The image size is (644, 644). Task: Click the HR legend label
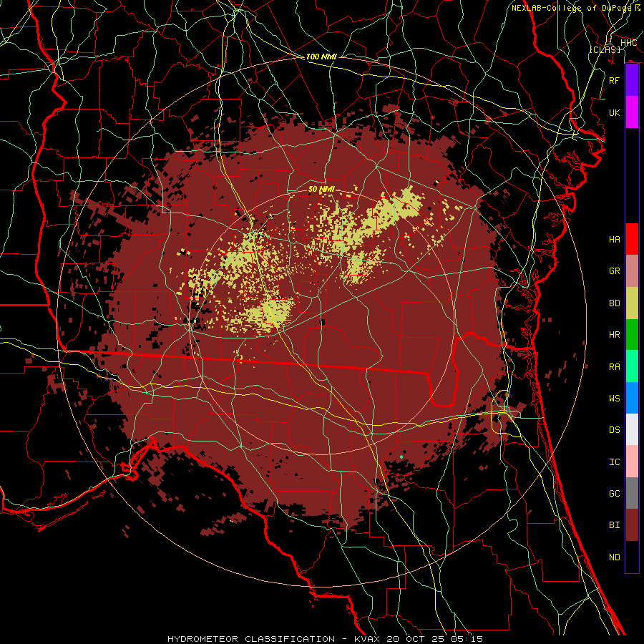615,335
